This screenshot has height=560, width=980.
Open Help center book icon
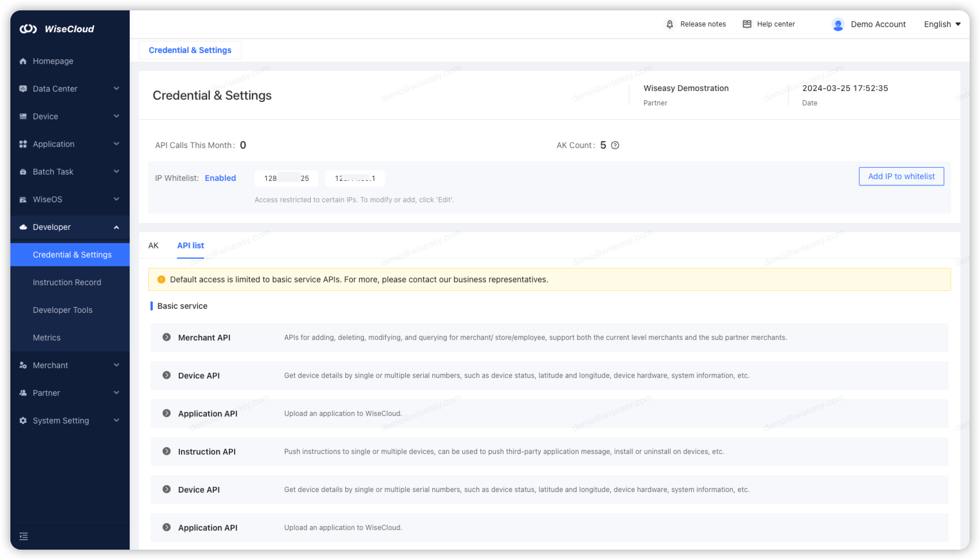coord(747,24)
